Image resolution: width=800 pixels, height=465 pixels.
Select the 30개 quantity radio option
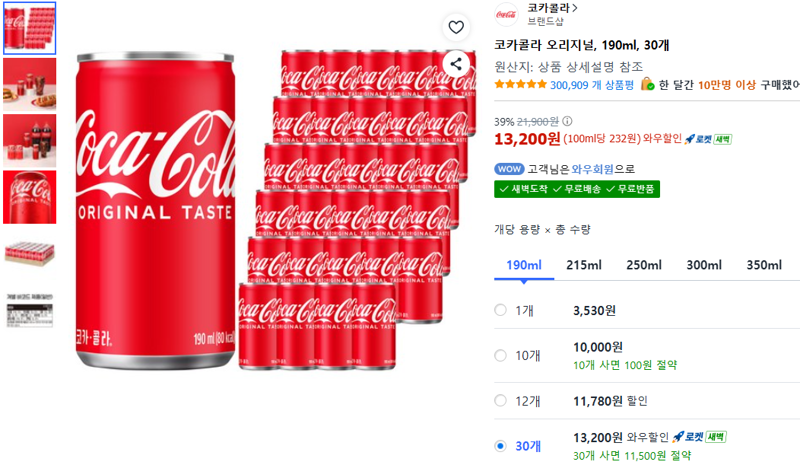coord(501,446)
